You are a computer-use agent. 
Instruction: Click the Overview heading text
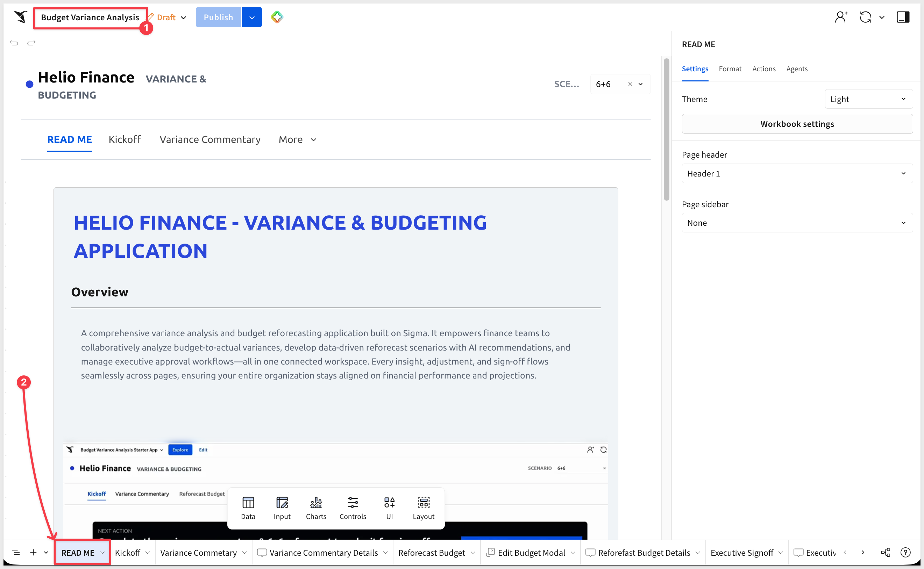pyautogui.click(x=100, y=292)
